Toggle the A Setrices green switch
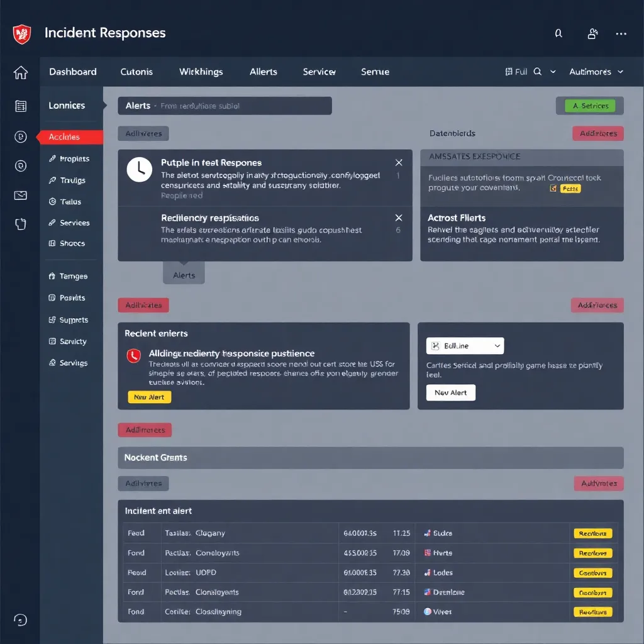The width and height of the screenshot is (644, 644). pyautogui.click(x=589, y=106)
